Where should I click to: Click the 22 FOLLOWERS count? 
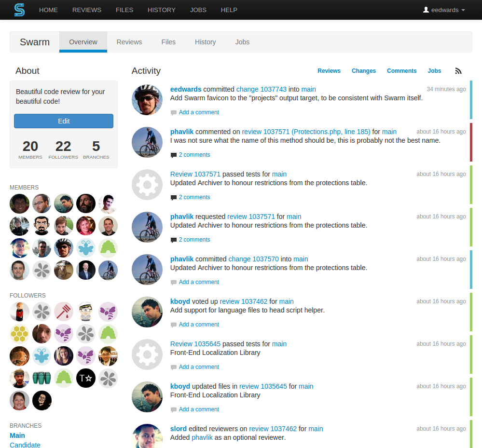[x=63, y=149]
